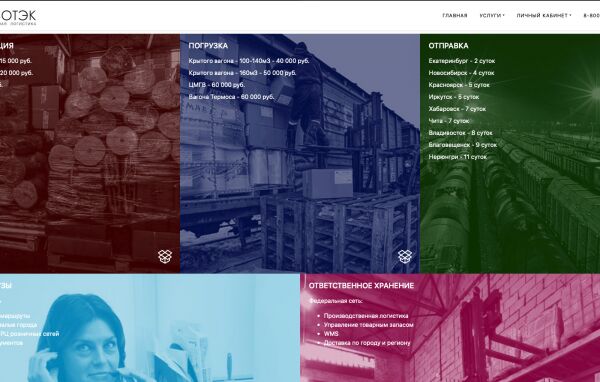Screen dimensions: 600x382
Task: Select 'Хабаровск - 7 суток' line
Action: pos(457,109)
